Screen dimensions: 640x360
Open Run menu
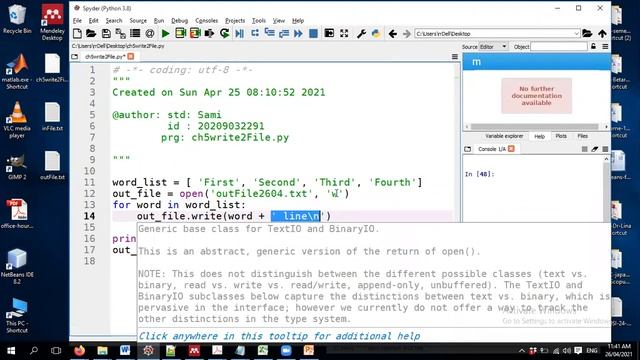click(159, 20)
